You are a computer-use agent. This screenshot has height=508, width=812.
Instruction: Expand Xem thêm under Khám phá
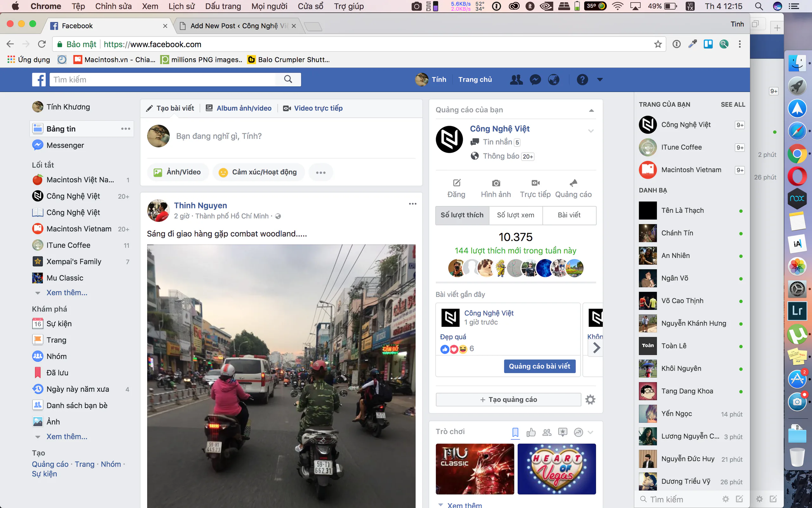[67, 437]
